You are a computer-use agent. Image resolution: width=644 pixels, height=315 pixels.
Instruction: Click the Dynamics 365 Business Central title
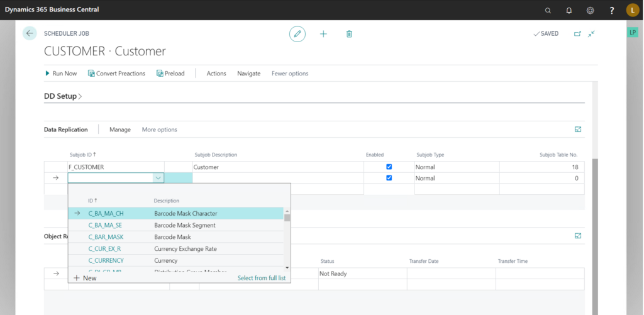tap(52, 9)
